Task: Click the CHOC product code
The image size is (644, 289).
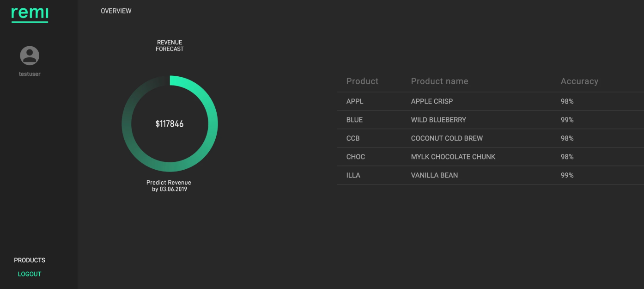Action: pos(356,157)
